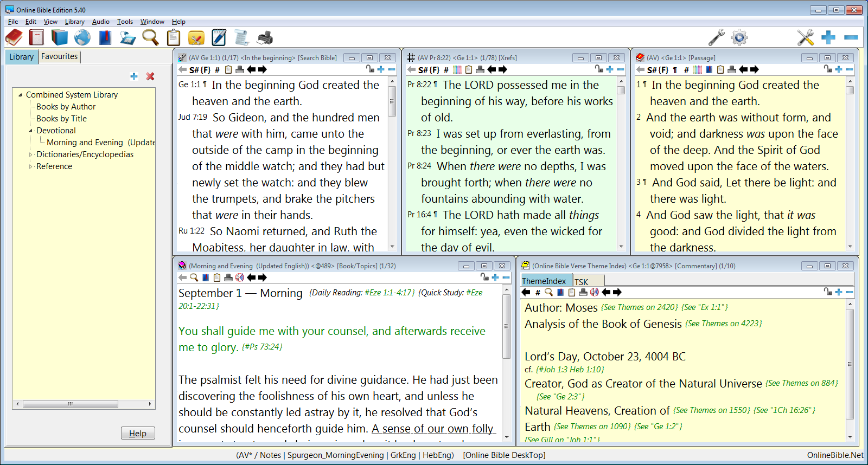Click speaker audio icon in Commentary window

pyautogui.click(x=595, y=292)
